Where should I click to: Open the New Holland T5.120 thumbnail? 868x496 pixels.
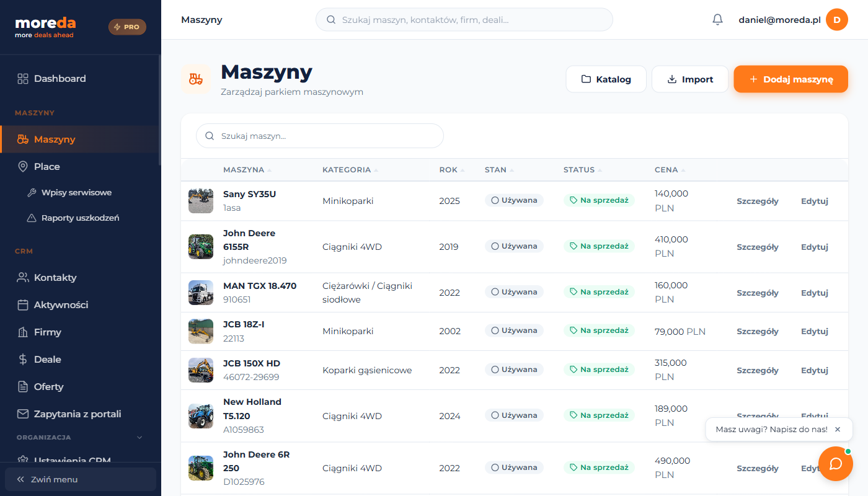pos(201,416)
